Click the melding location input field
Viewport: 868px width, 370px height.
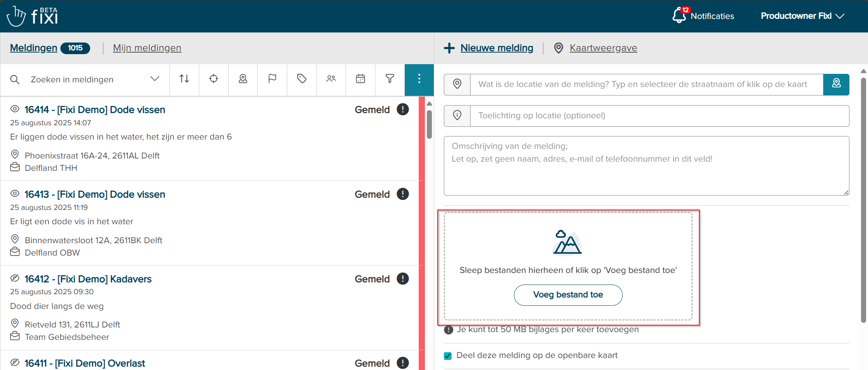(646, 85)
